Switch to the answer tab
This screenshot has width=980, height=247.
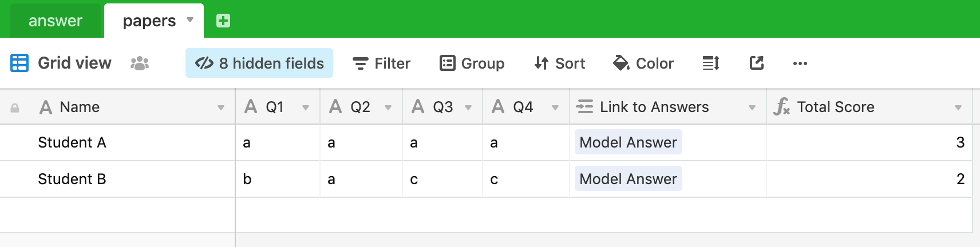[x=56, y=21]
